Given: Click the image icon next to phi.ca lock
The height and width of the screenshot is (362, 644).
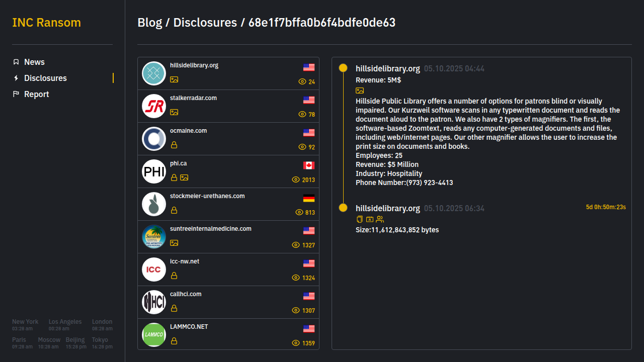Looking at the screenshot, I should (184, 177).
